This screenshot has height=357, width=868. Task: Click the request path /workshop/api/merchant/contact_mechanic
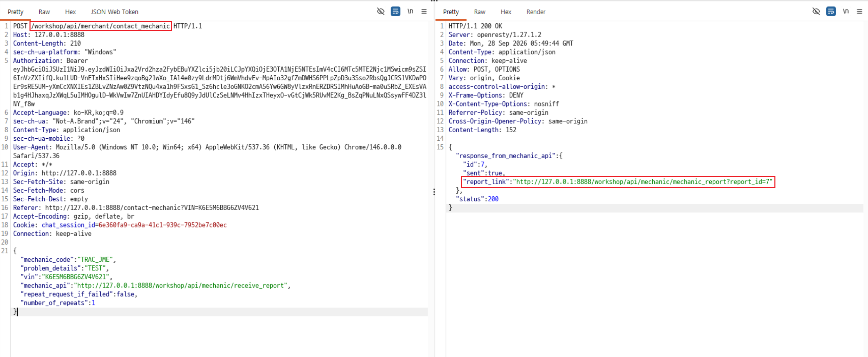pyautogui.click(x=101, y=26)
